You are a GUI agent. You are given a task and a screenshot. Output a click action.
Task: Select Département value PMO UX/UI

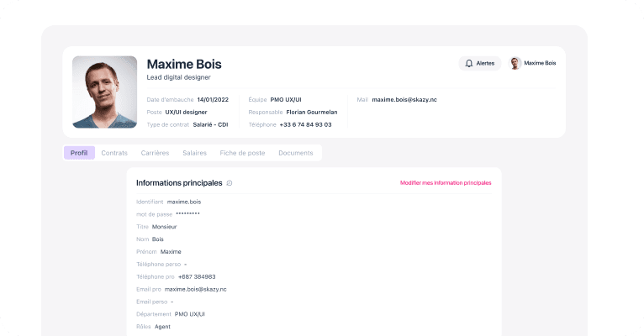pyautogui.click(x=190, y=314)
